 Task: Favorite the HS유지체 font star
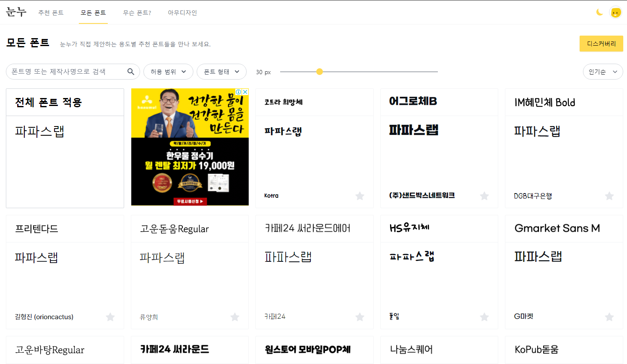484,317
